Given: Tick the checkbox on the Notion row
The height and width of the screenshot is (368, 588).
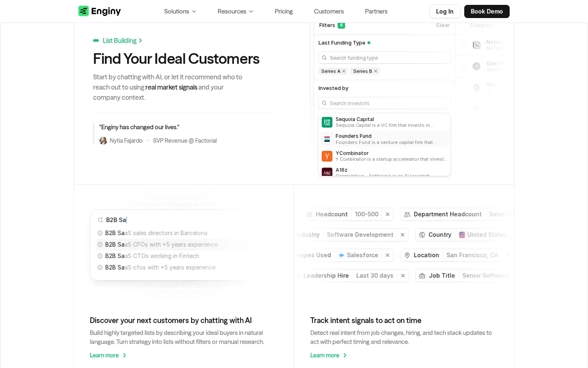Looking at the screenshot, I should click(x=463, y=45).
